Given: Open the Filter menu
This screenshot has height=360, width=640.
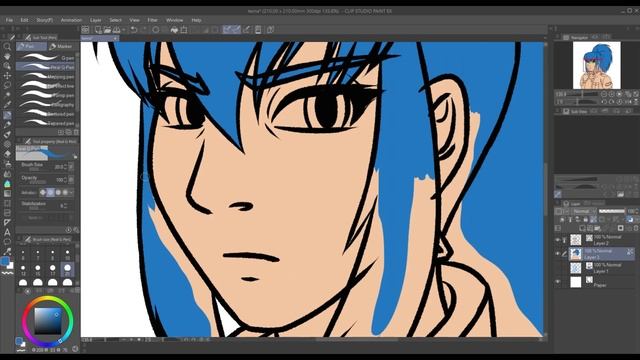Looking at the screenshot, I should [153, 20].
